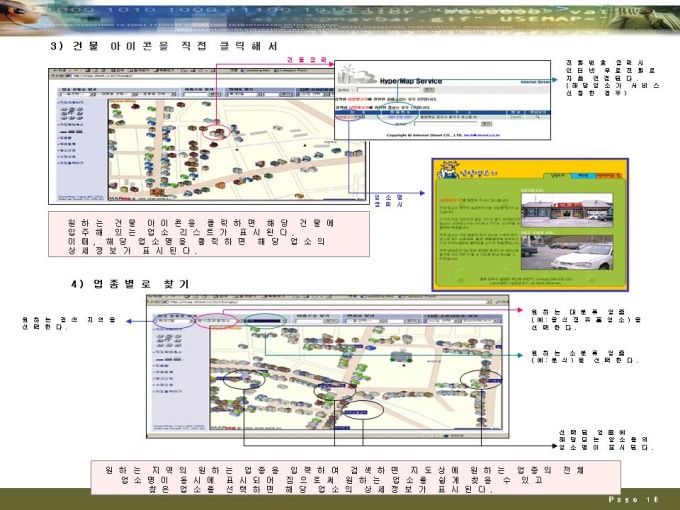Image resolution: width=680 pixels, height=510 pixels.
Task: Click the red business name link in results table
Action: 346,117
